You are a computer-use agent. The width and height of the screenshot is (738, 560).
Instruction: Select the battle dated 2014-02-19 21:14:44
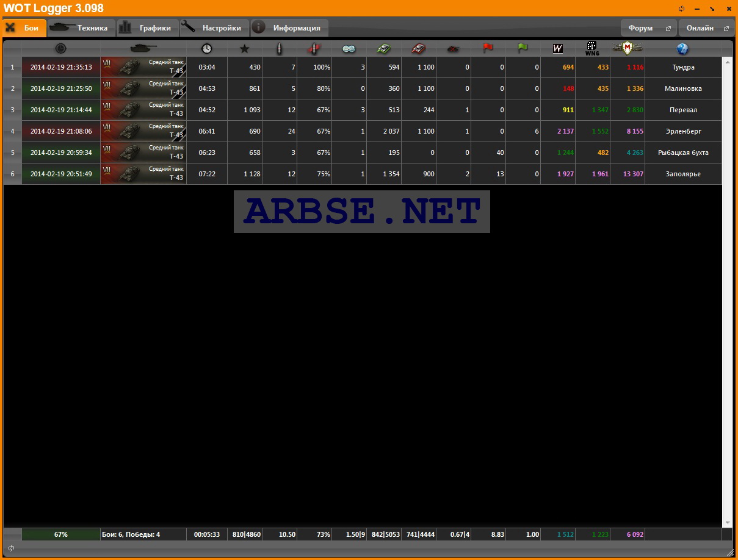coord(61,110)
